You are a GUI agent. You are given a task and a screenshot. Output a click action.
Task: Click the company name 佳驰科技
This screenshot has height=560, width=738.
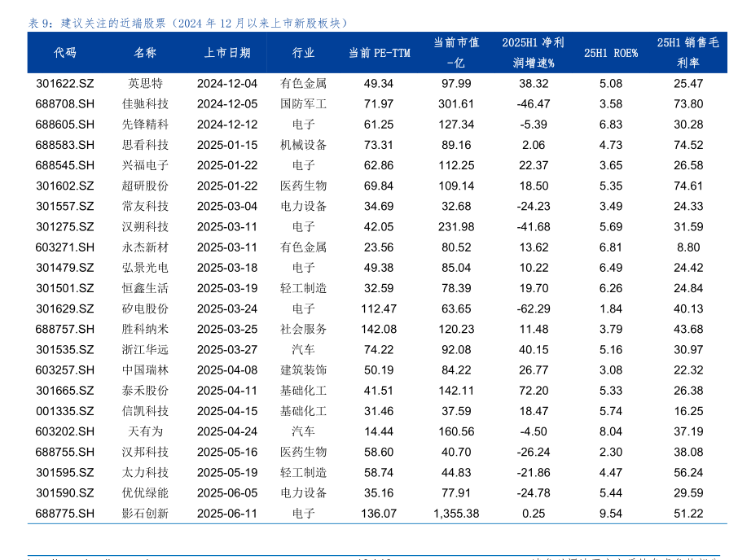tap(145, 103)
